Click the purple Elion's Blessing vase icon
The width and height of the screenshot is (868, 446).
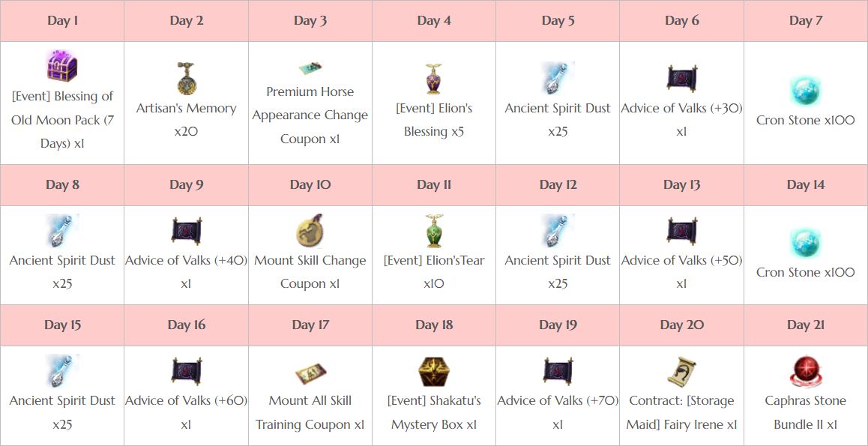433,78
